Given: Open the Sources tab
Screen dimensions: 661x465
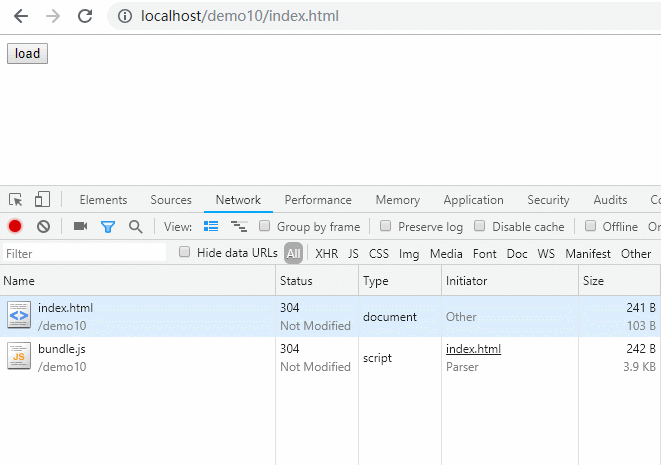Looking at the screenshot, I should 171,200.
